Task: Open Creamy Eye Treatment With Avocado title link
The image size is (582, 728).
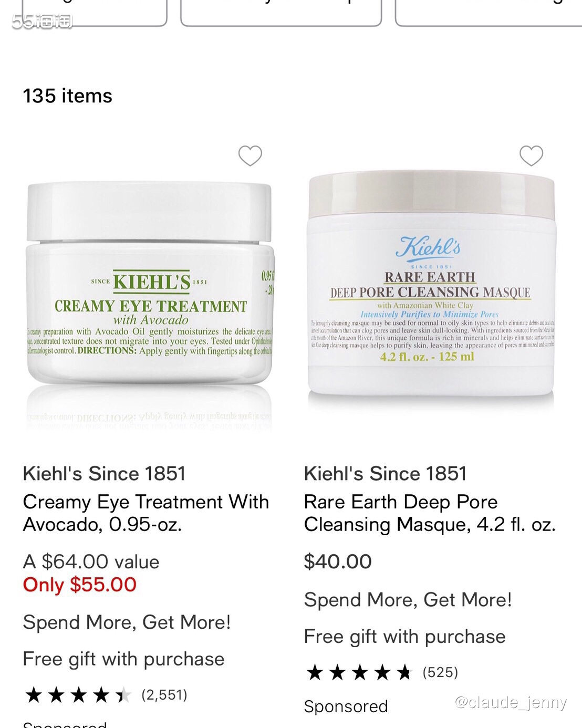Action: 146,513
